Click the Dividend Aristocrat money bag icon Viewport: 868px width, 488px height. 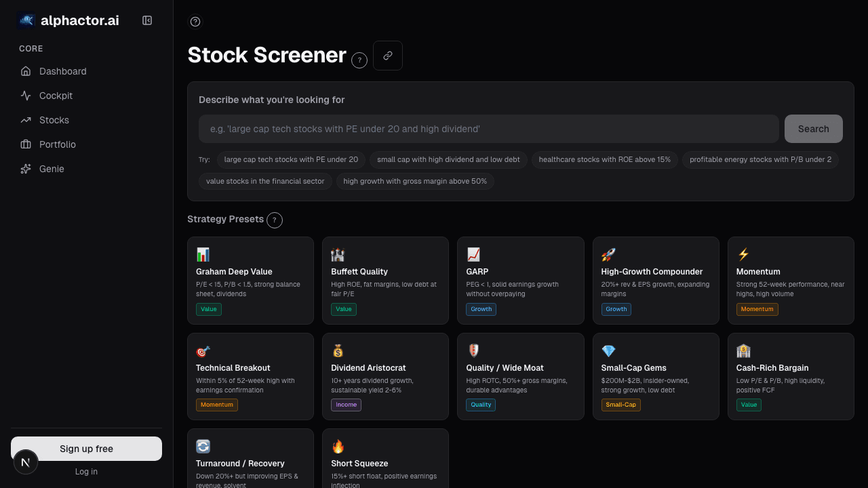click(x=338, y=350)
